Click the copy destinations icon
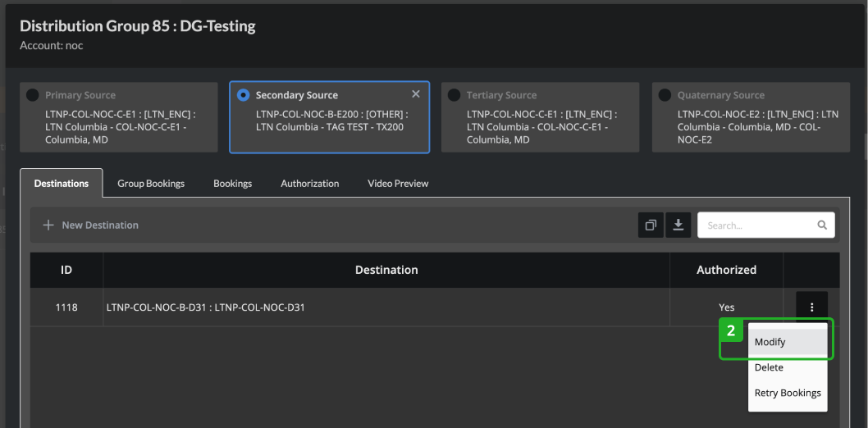The image size is (868, 428). (x=651, y=225)
